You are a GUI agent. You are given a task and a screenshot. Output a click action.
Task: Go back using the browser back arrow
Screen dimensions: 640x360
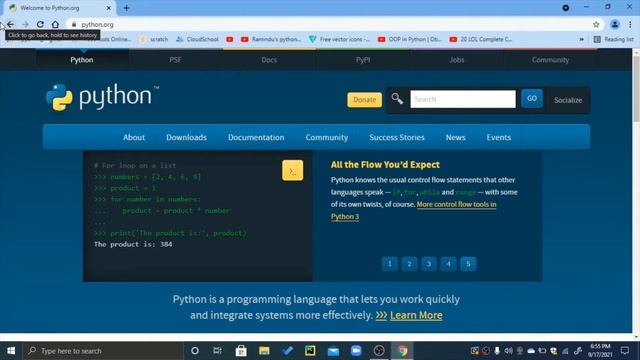click(11, 24)
